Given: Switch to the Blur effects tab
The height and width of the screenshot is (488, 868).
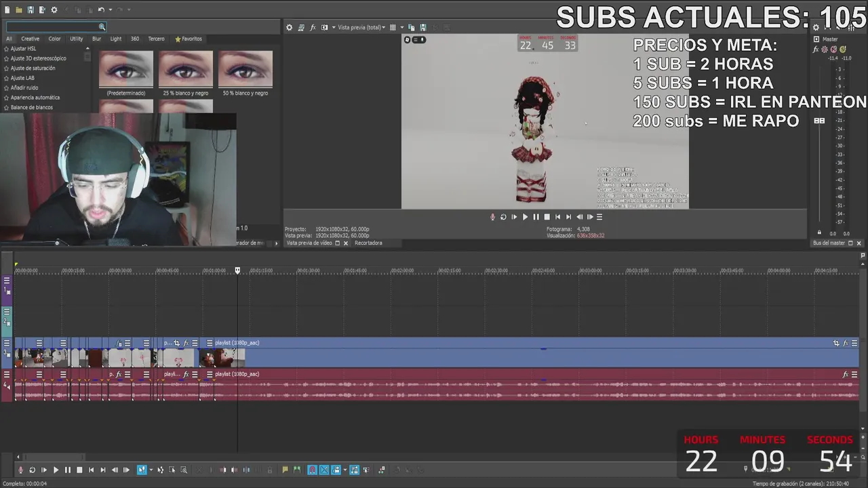Looking at the screenshot, I should tap(96, 39).
